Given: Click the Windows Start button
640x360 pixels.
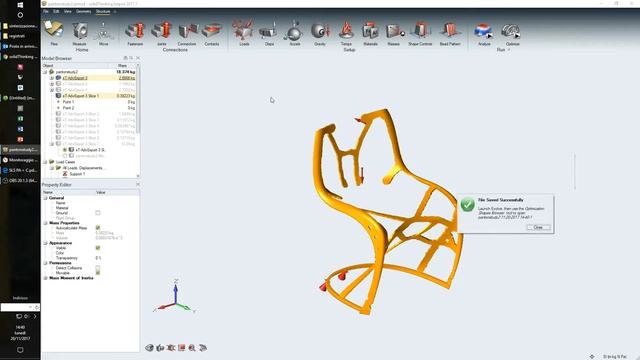Looking at the screenshot, I should (x=20, y=5).
